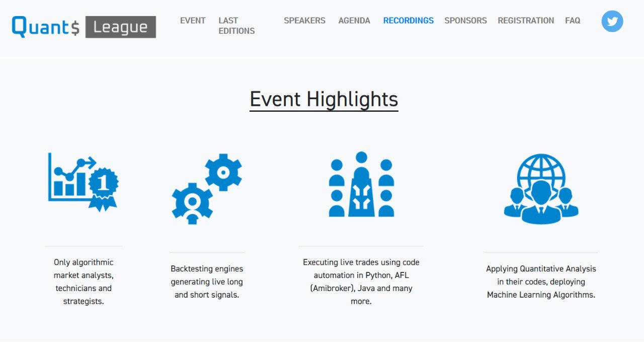Click the Twitter bird icon
This screenshot has width=644, height=356.
click(x=612, y=21)
